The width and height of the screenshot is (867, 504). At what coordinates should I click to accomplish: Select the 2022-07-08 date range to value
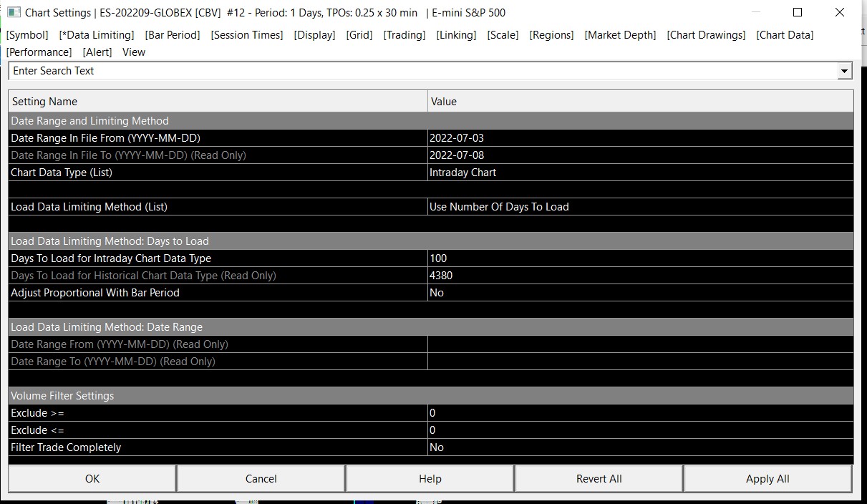(x=641, y=155)
